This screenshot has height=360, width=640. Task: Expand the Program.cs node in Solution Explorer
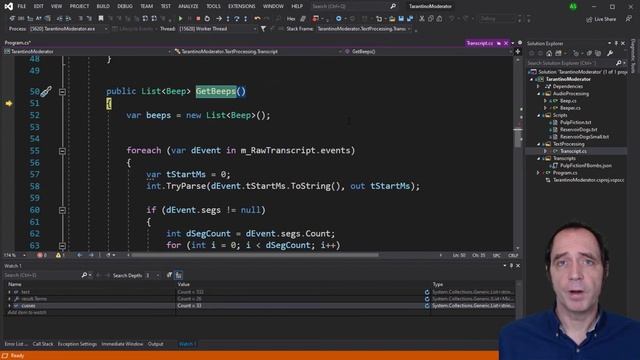point(539,173)
